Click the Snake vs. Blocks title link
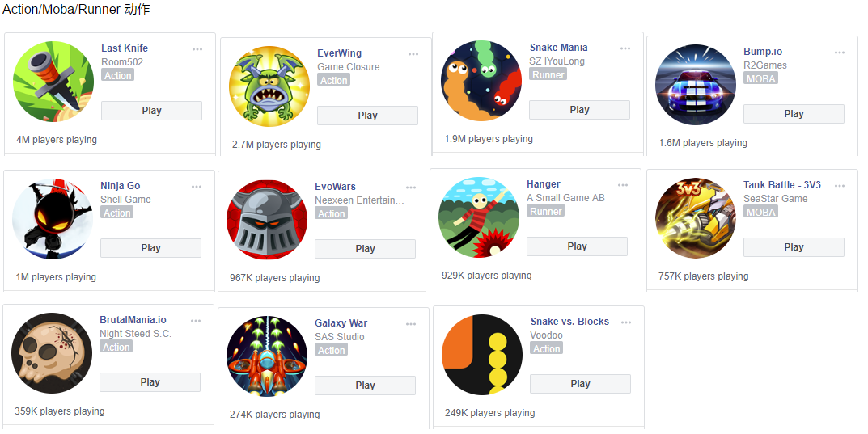 pos(569,322)
